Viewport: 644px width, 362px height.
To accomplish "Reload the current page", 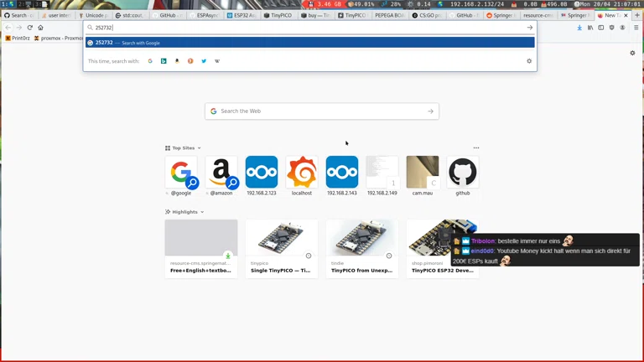I will tap(29, 28).
